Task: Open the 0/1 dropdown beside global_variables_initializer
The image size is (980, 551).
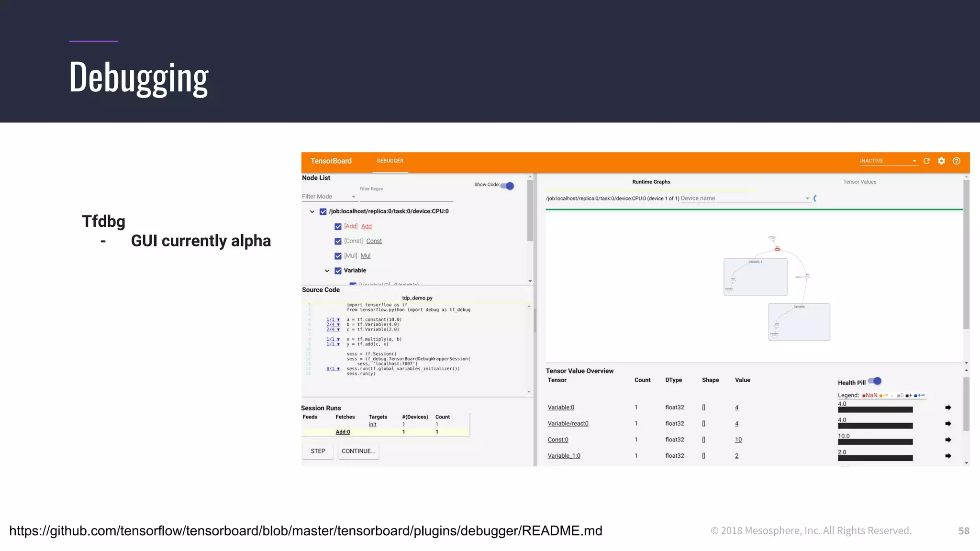Action: click(x=333, y=369)
